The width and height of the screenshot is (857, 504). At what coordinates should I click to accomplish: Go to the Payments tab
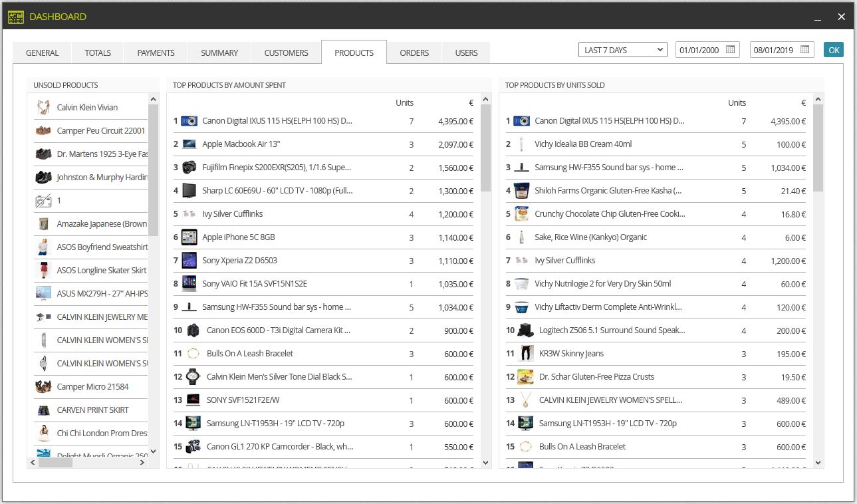coord(156,53)
